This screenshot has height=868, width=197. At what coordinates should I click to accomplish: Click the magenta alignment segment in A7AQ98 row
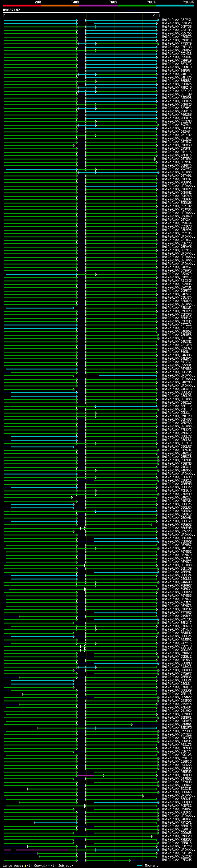pyautogui.click(x=86, y=775)
